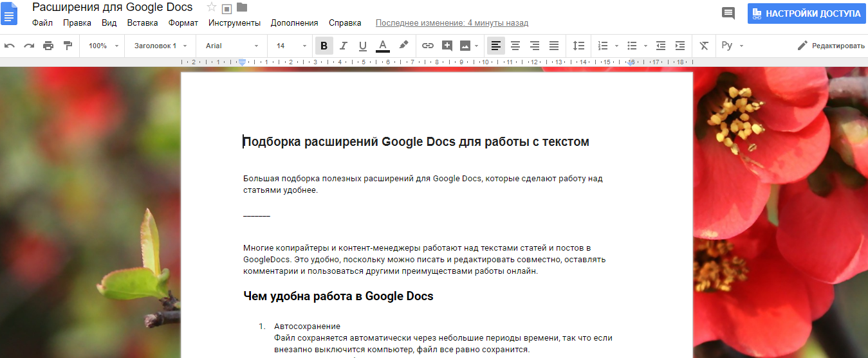Open comment history speech bubble icon
Viewport: 868px width, 358px height.
[728, 13]
